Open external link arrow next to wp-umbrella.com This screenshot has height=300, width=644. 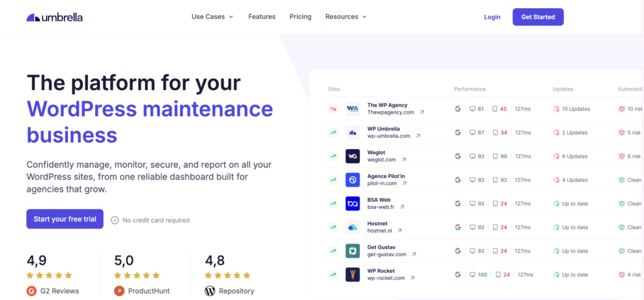point(418,136)
